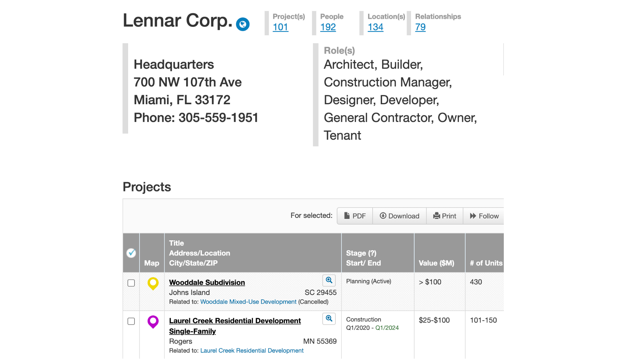This screenshot has height=362, width=644.
Task: Open the 79 Relationships count link
Action: click(x=420, y=27)
